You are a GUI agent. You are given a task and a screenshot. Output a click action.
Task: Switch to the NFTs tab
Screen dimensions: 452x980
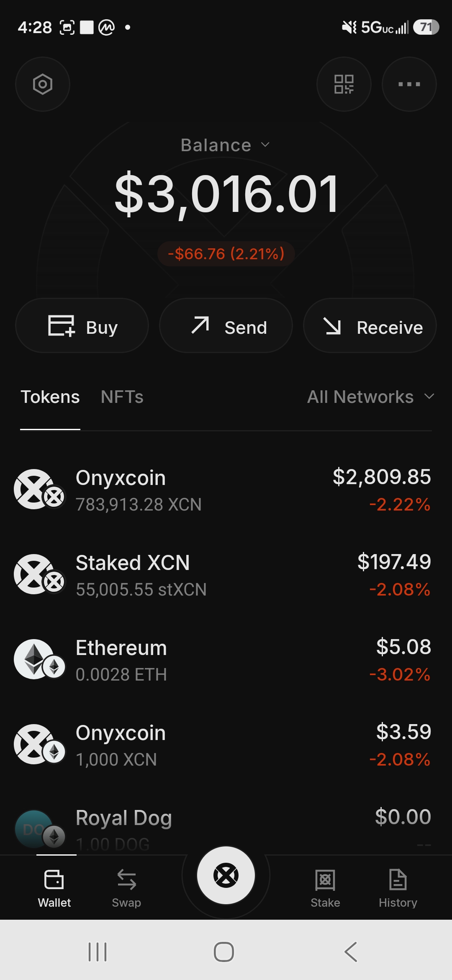click(122, 397)
